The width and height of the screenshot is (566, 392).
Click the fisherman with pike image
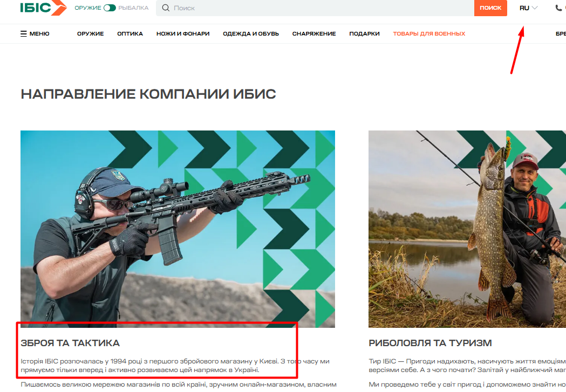pos(467,229)
